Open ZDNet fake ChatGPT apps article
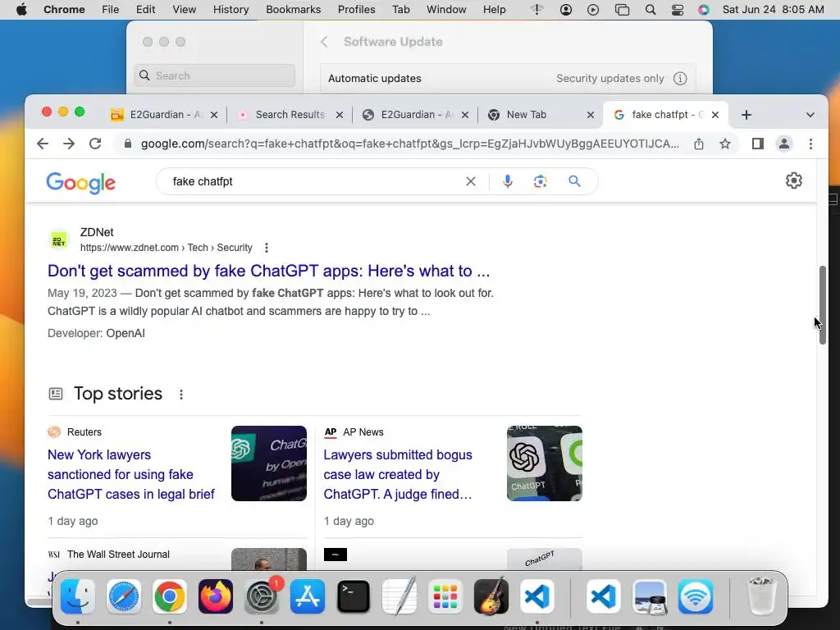This screenshot has height=630, width=840. pos(268,271)
